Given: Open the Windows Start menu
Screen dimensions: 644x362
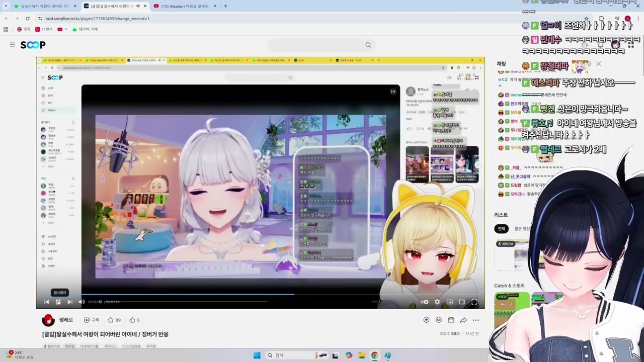Looking at the screenshot, I should click(257, 355).
